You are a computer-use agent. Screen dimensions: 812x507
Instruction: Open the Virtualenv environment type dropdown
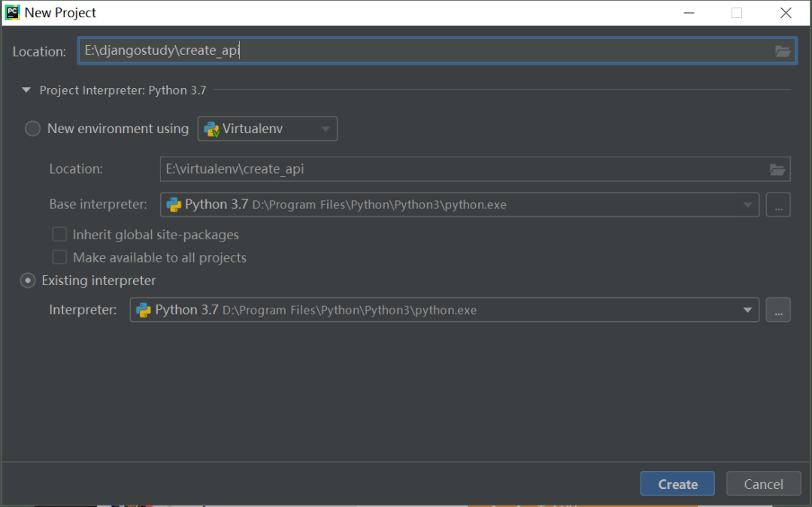(x=267, y=129)
